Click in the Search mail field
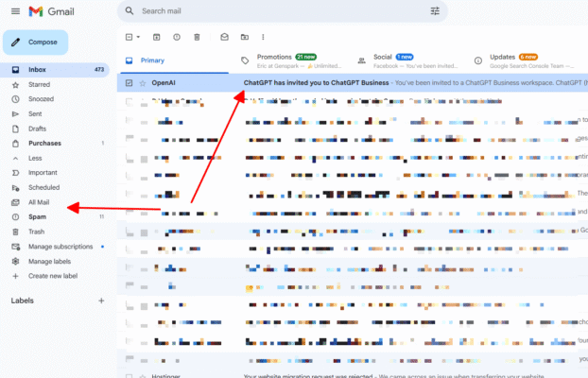 coord(274,11)
